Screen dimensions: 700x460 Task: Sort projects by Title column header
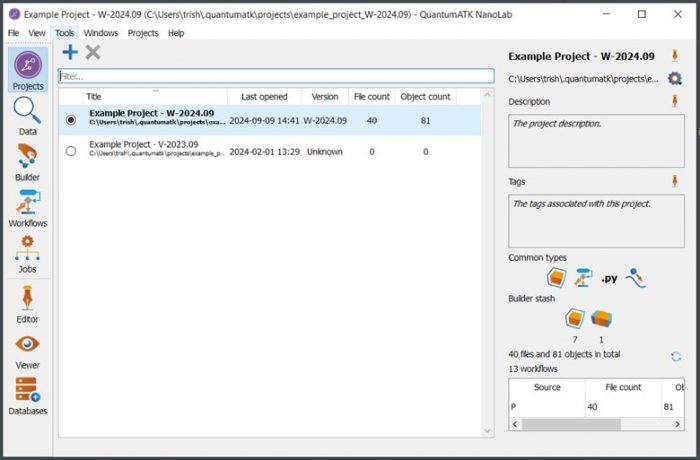(x=155, y=96)
